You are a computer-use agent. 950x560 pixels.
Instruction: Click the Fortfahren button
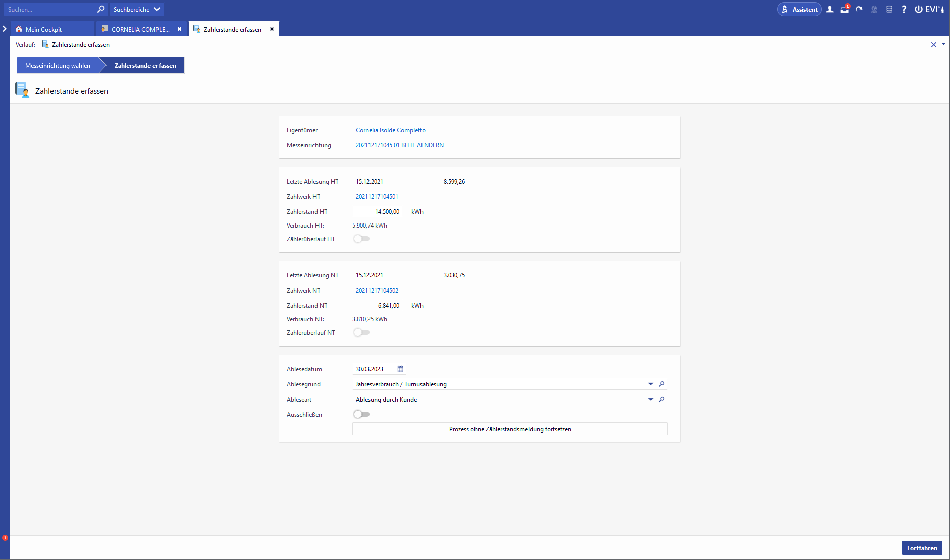coord(922,548)
